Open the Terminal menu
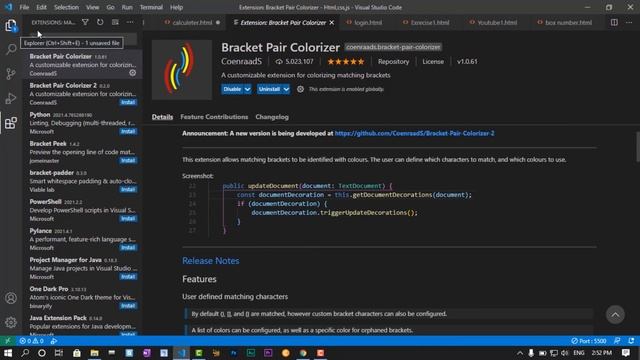The height and width of the screenshot is (360, 640). click(151, 7)
